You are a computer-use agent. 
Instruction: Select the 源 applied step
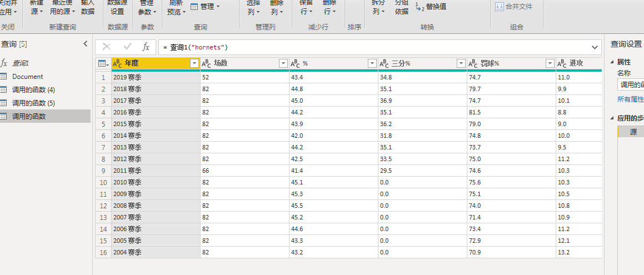pyautogui.click(x=631, y=132)
